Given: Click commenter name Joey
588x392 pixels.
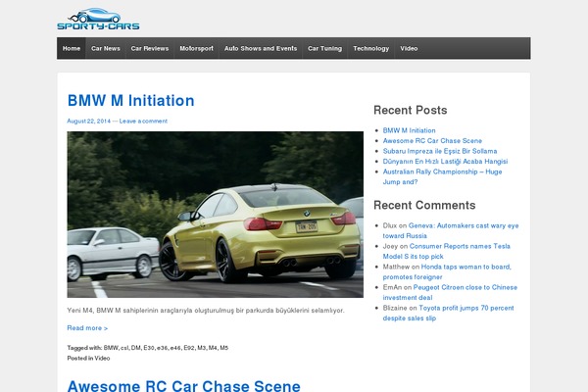Looking at the screenshot, I should point(390,246).
